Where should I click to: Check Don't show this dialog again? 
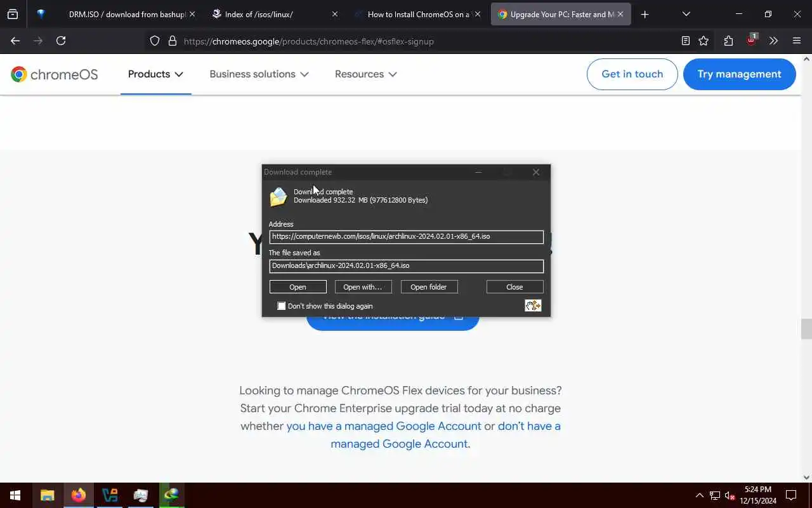pyautogui.click(x=282, y=306)
